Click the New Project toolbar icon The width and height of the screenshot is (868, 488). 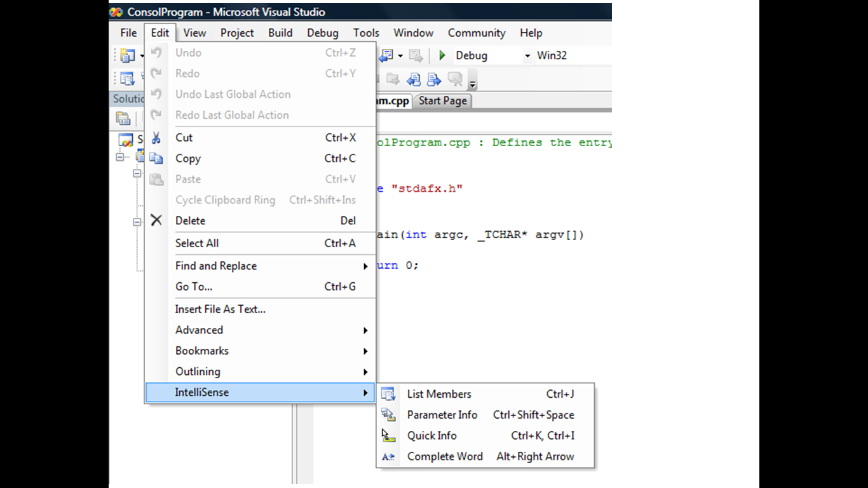click(128, 56)
